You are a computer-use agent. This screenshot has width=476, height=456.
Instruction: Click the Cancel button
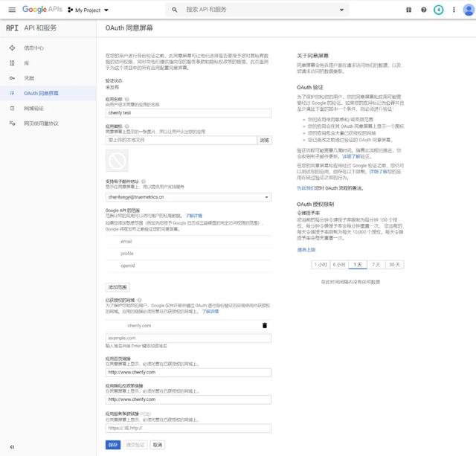(x=157, y=445)
